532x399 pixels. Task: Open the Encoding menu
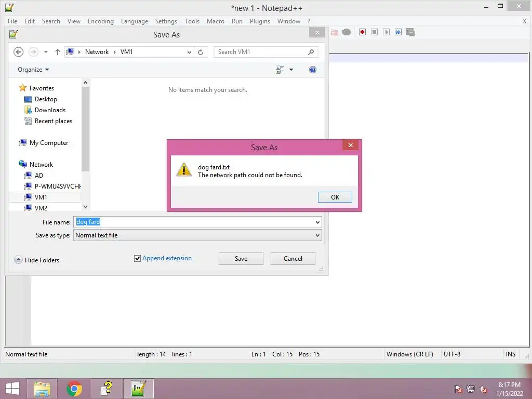pyautogui.click(x=101, y=21)
